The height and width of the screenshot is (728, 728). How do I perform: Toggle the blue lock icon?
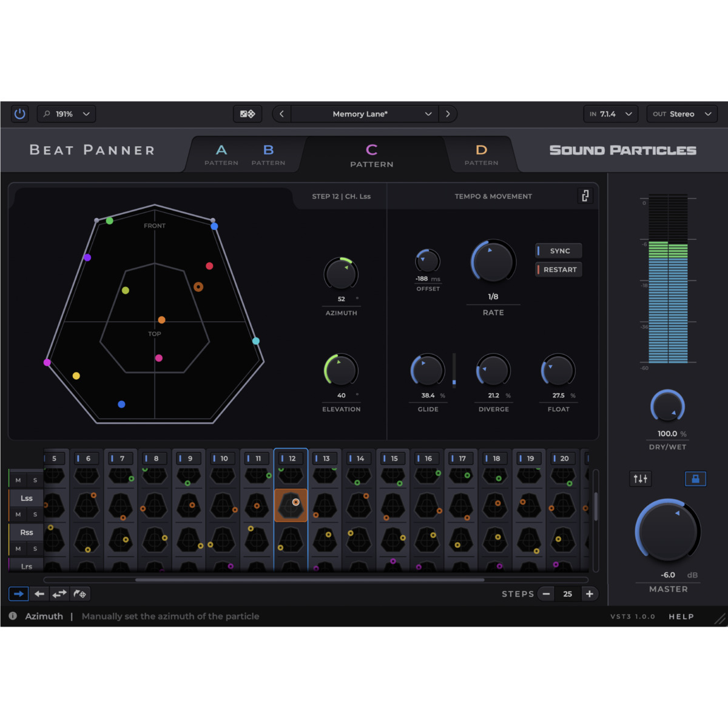(x=695, y=479)
